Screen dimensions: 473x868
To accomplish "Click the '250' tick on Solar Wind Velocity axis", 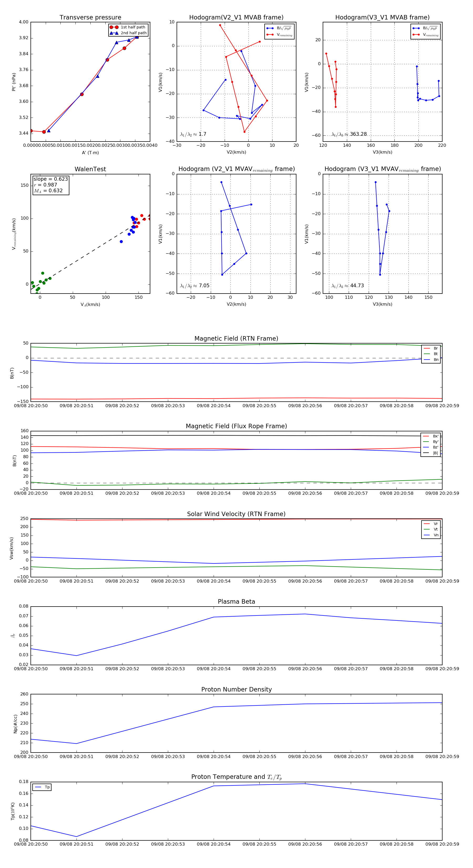I will pyautogui.click(x=25, y=519).
